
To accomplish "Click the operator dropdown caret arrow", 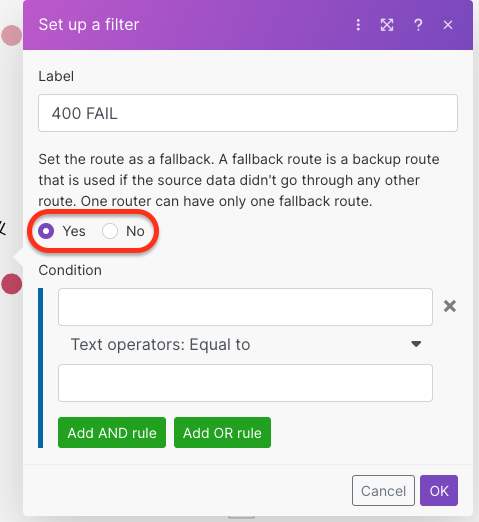I will [416, 344].
